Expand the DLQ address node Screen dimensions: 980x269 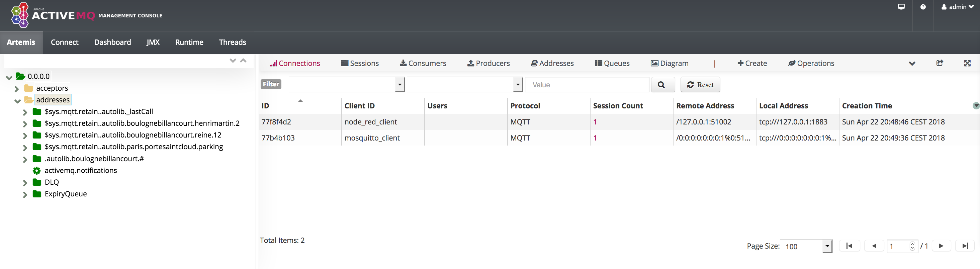point(25,183)
